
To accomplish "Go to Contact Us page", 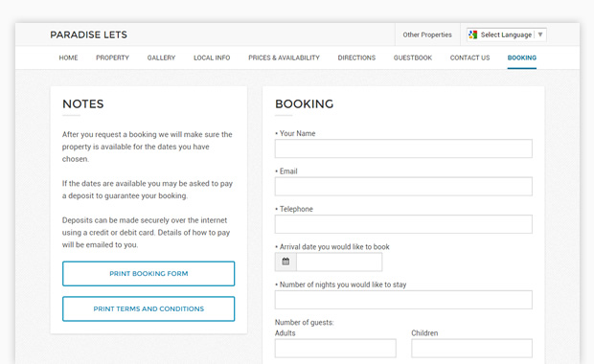I will coord(469,57).
